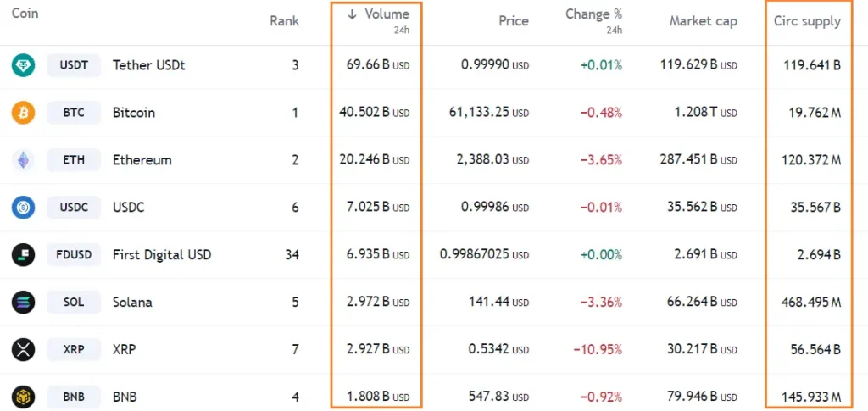
Task: Click the BNB ticker badge
Action: pos(74,397)
